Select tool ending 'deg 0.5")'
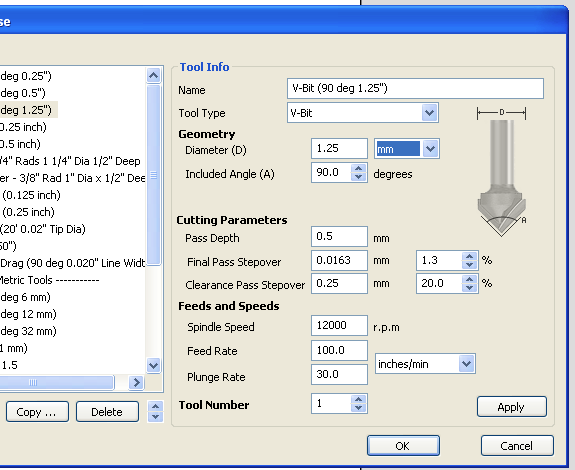 23,93
